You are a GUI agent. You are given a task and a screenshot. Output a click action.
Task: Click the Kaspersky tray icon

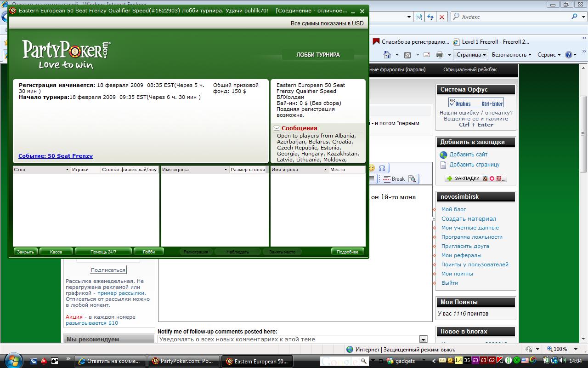(500, 361)
